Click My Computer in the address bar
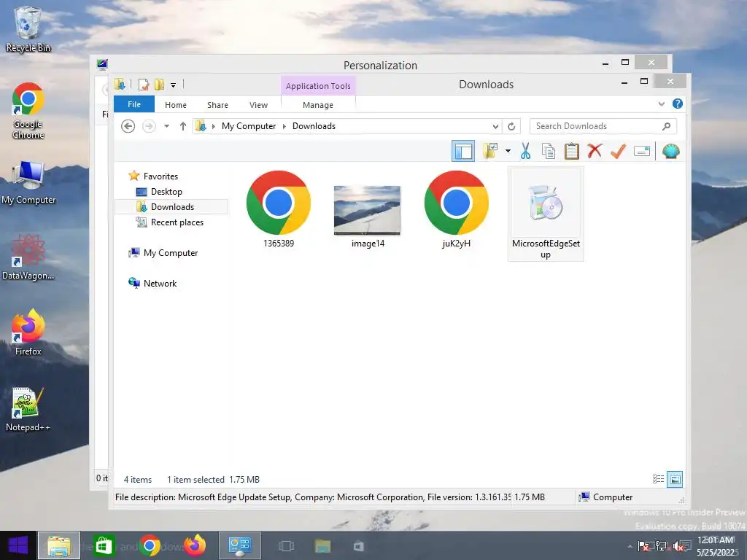Viewport: 747px width, 560px height. 249,126
